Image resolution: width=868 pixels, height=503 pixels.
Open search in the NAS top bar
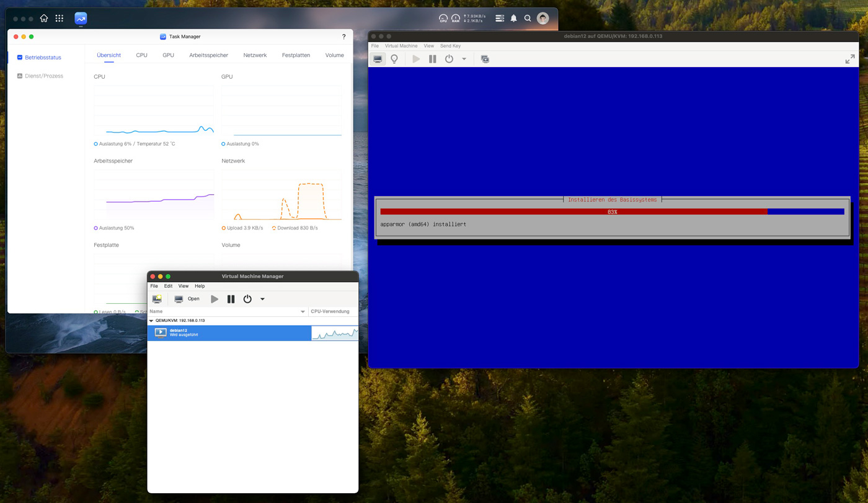point(528,19)
